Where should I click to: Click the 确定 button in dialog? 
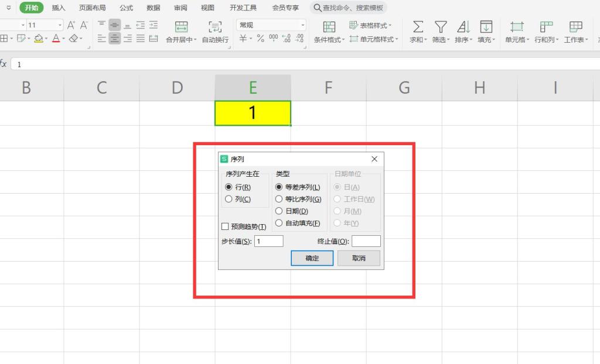coord(312,258)
